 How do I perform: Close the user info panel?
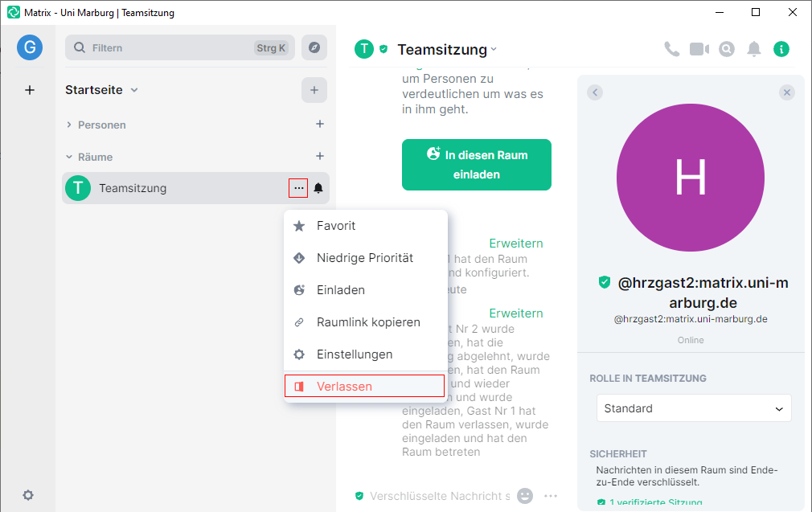point(786,92)
